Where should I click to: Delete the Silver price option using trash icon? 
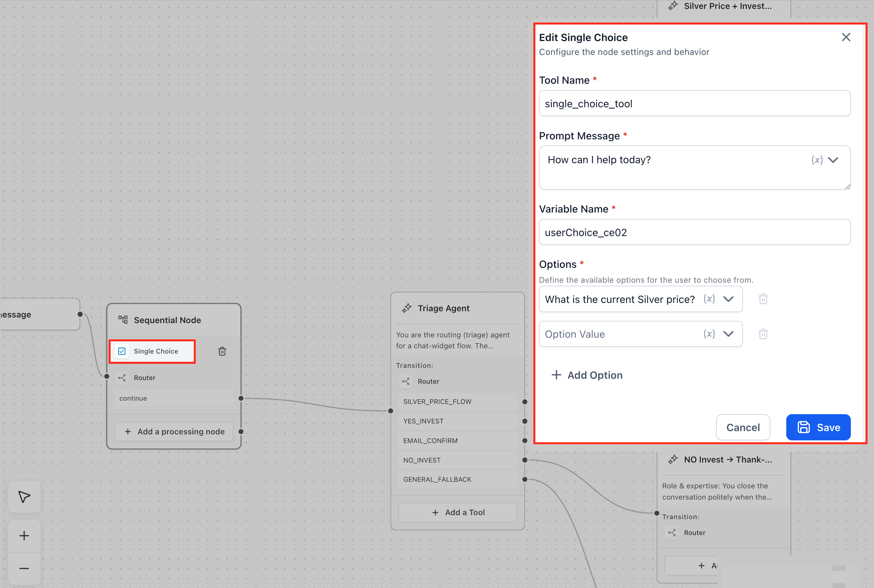[763, 299]
